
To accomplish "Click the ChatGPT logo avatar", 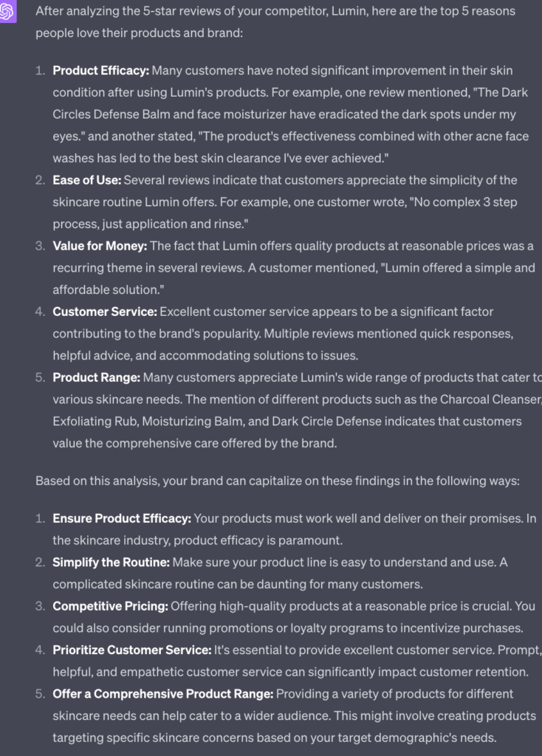I will click(x=8, y=12).
